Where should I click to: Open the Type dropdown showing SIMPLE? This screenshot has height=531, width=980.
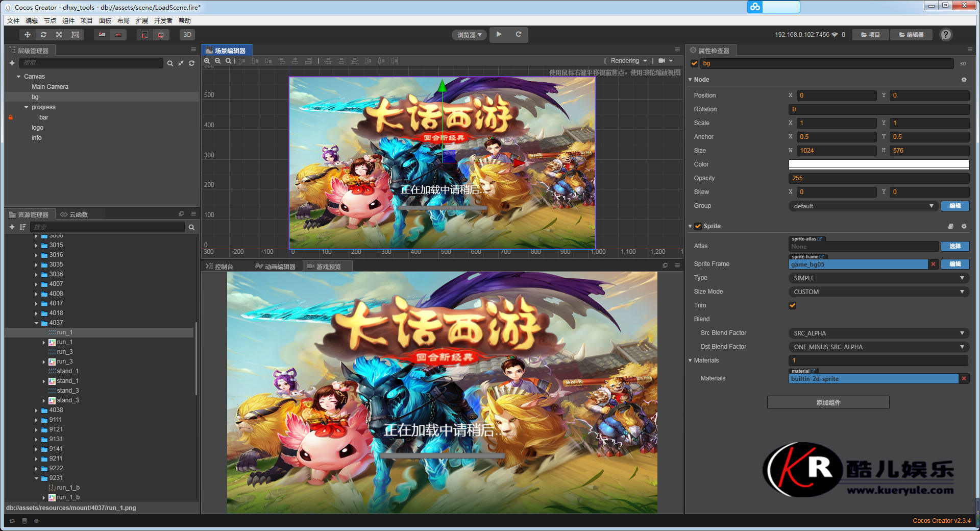tap(878, 278)
